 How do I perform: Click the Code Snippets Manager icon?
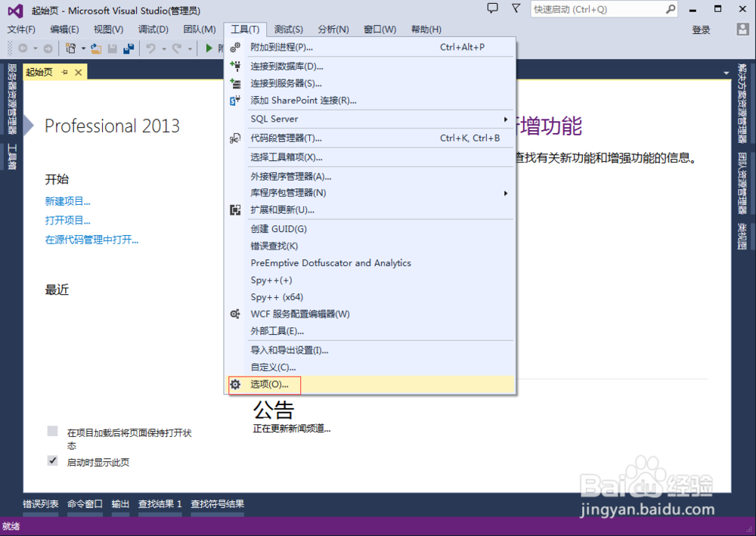235,138
